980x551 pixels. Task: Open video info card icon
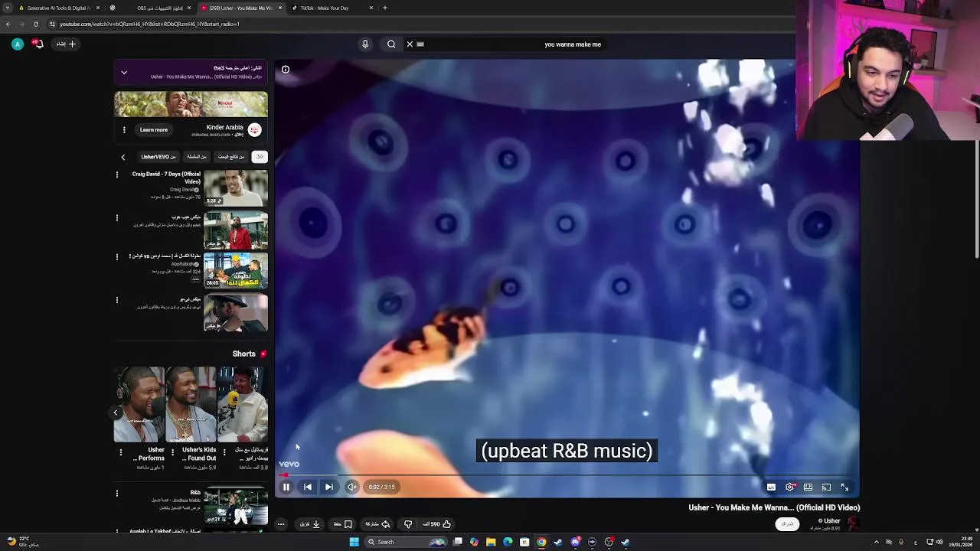[x=286, y=70]
